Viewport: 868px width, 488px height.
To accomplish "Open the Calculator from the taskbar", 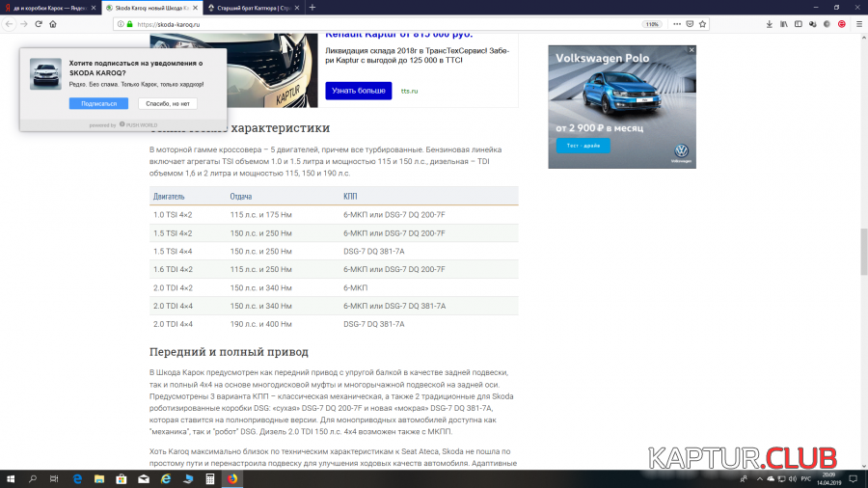I will pos(210,479).
